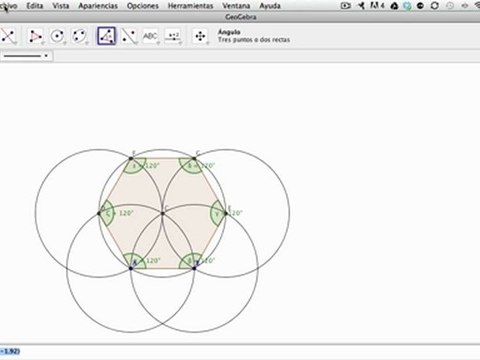
Task: Click the input bar at the bottom
Action: click(x=240, y=351)
